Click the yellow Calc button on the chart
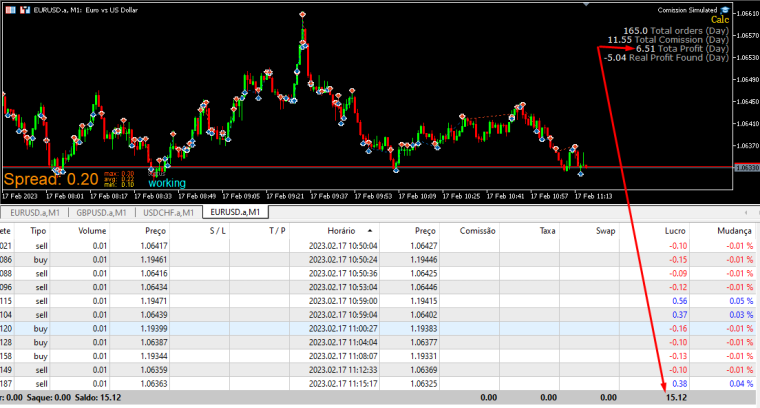Viewport: 760px width, 408px height. coord(720,19)
